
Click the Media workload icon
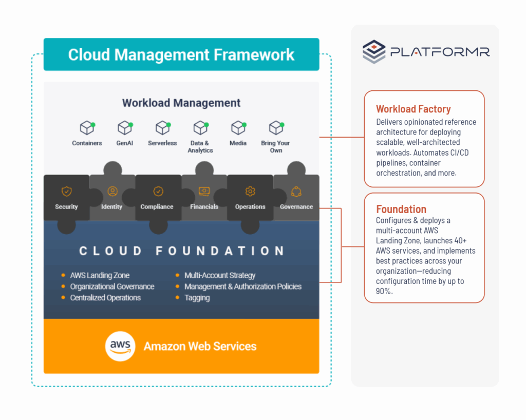pyautogui.click(x=238, y=128)
